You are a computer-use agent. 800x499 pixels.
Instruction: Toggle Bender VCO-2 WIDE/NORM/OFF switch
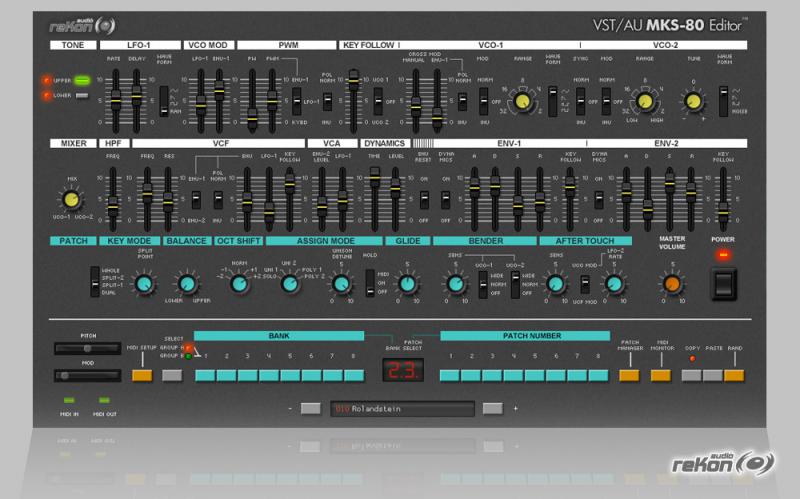[x=515, y=284]
